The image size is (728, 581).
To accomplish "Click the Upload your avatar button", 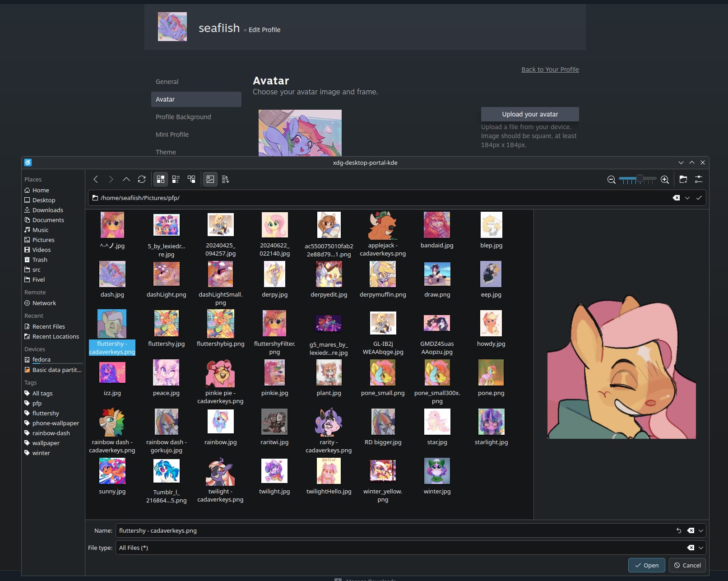I will click(x=529, y=114).
